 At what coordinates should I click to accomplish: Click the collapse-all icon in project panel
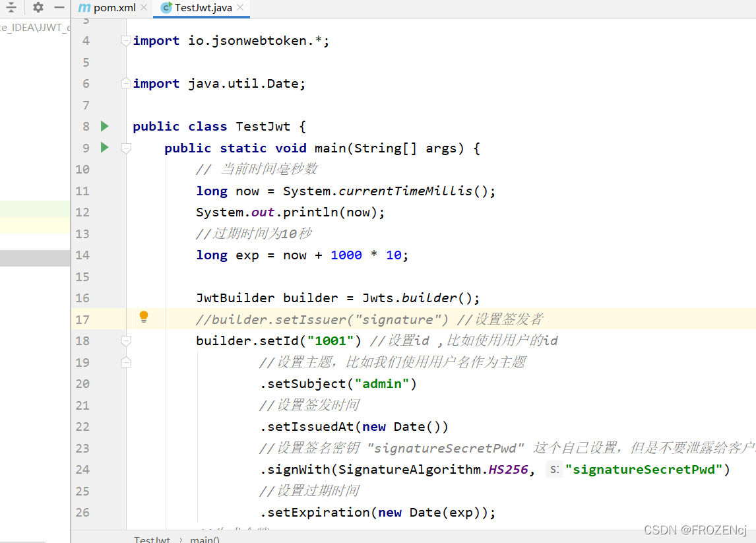click(11, 7)
